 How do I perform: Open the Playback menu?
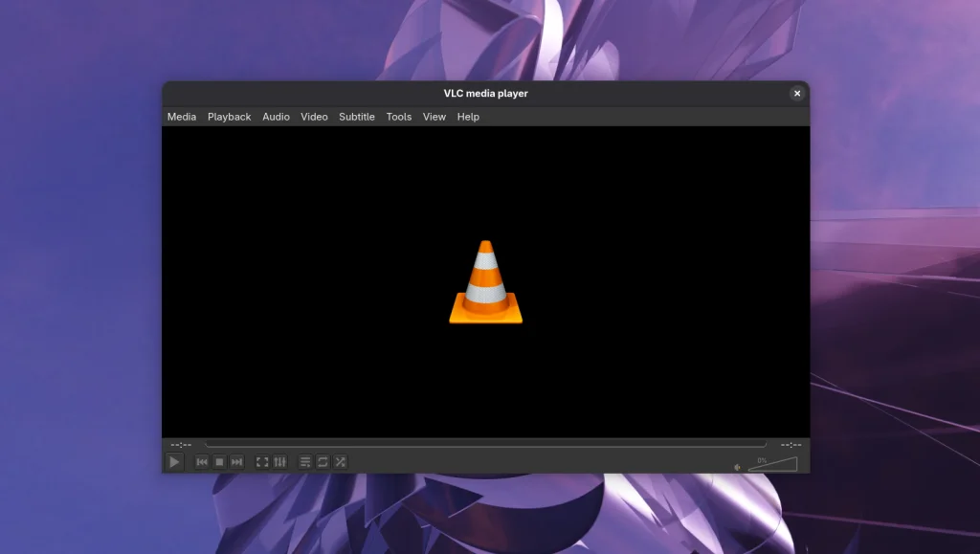pos(229,116)
